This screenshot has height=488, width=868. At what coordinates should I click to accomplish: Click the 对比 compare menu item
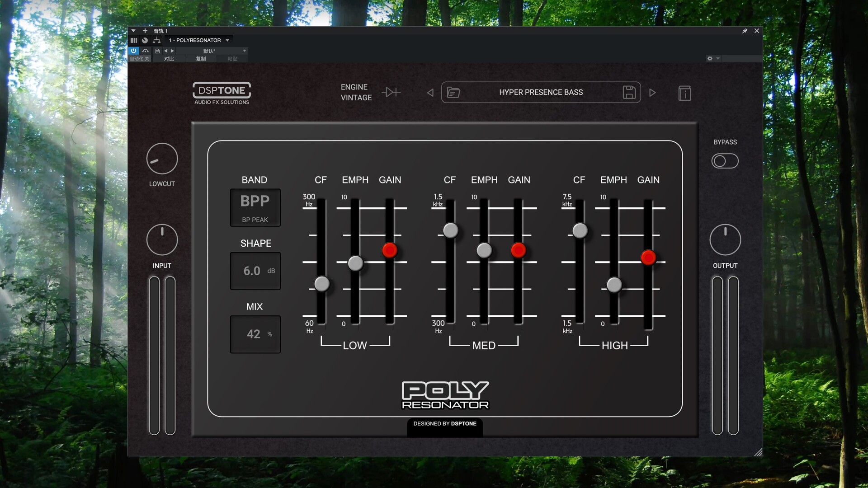point(169,59)
